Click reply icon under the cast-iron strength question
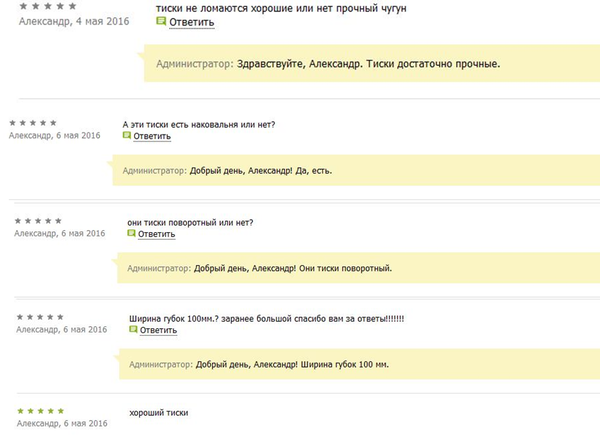 162,20
